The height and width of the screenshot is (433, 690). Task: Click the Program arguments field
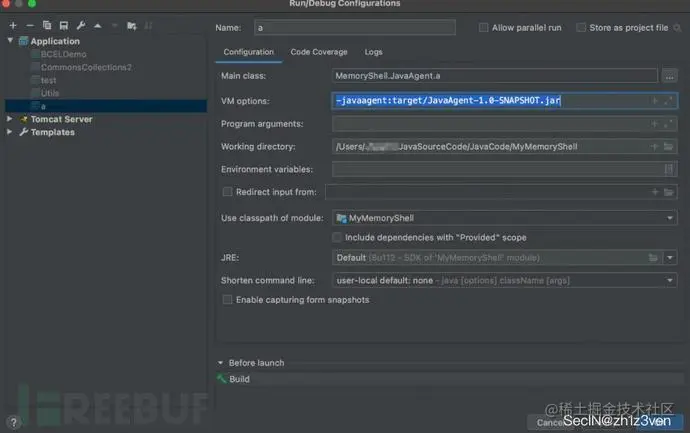(504, 124)
